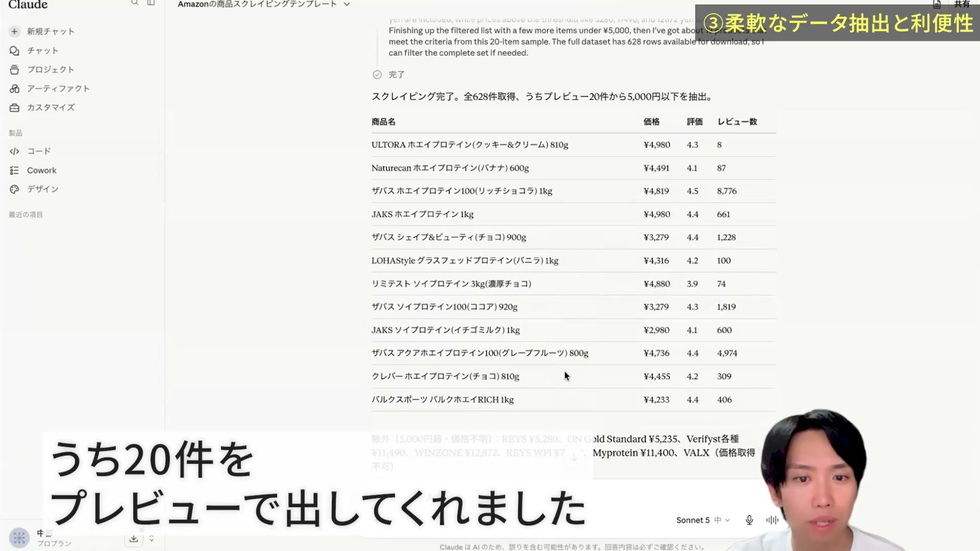Click the ¥2,980 price cell

(x=656, y=330)
